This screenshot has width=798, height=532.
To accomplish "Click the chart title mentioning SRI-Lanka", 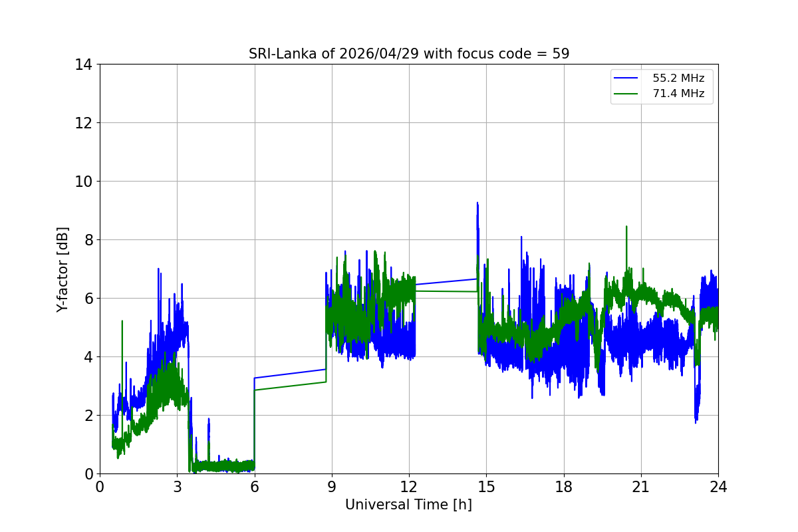I will click(409, 54).
